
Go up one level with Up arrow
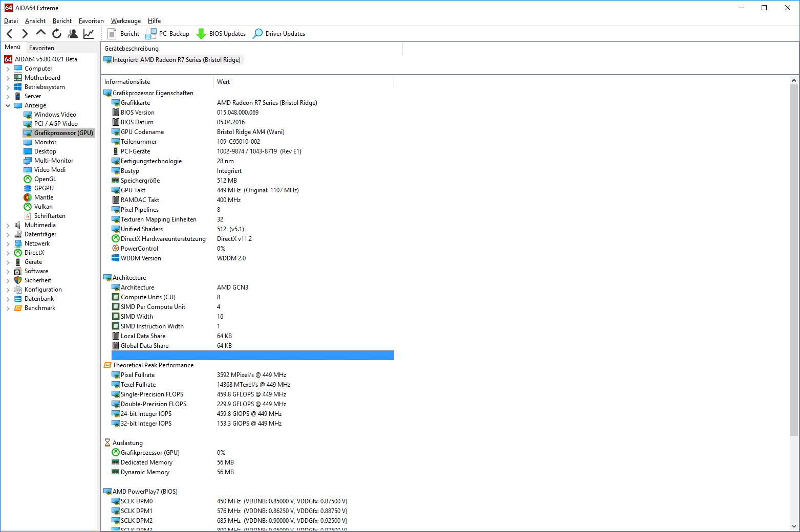coord(41,33)
